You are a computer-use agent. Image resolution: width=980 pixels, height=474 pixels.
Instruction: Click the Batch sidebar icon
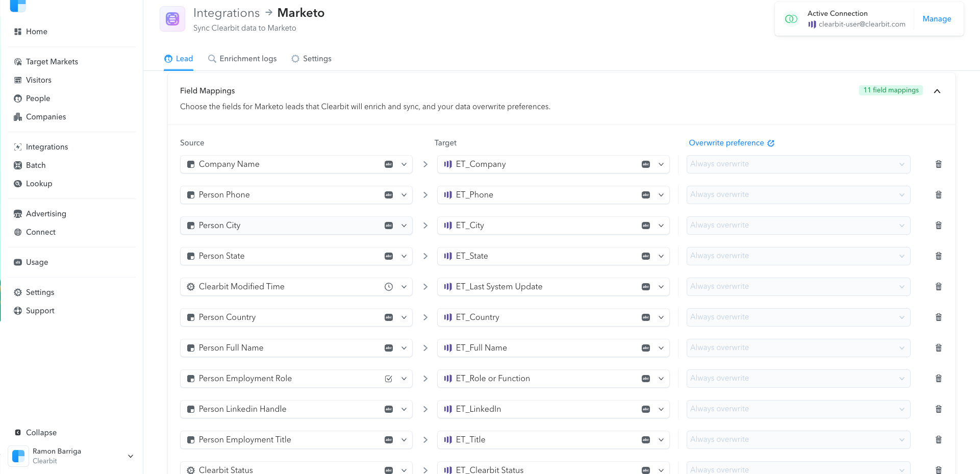pos(18,165)
